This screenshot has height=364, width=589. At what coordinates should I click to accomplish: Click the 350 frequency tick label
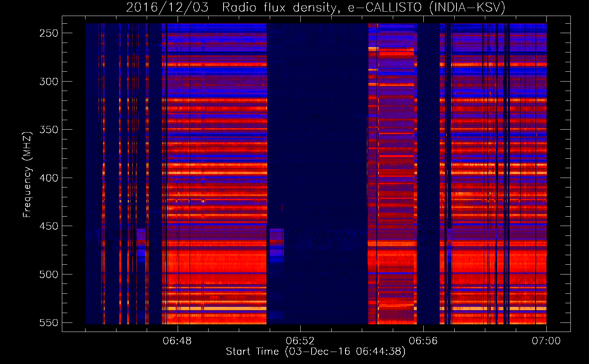pyautogui.click(x=49, y=130)
